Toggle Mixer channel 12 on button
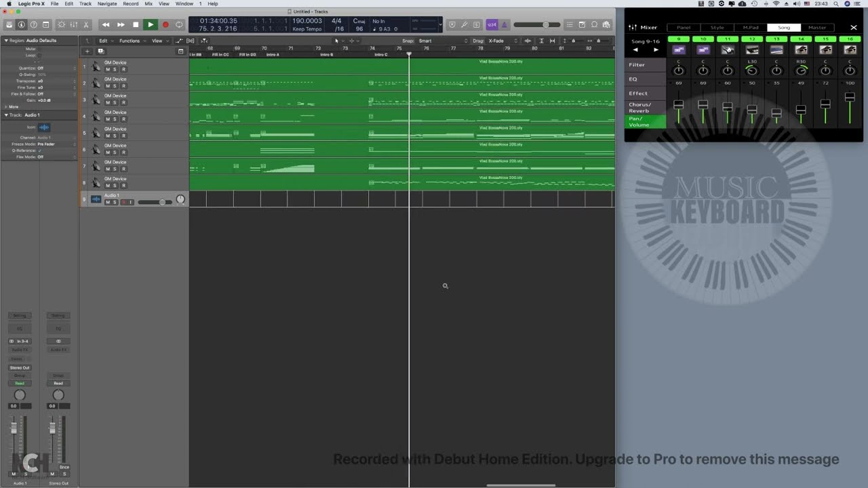Viewport: 868px width, 488px height. click(752, 39)
